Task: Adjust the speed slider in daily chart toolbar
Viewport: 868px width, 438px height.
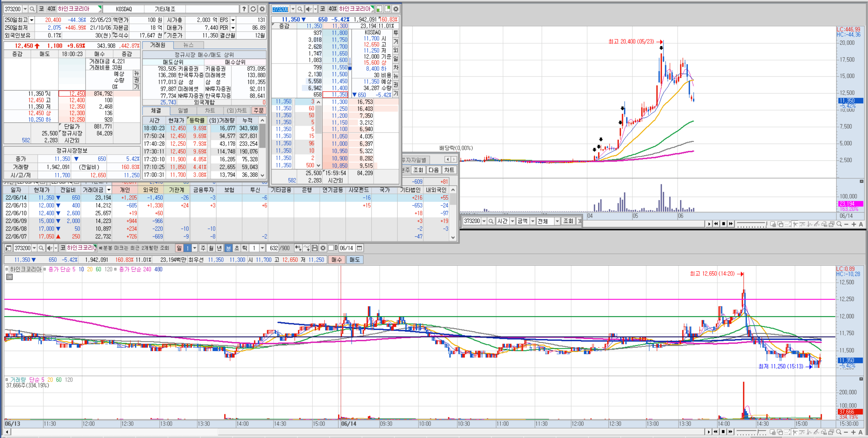Action: (751, 224)
